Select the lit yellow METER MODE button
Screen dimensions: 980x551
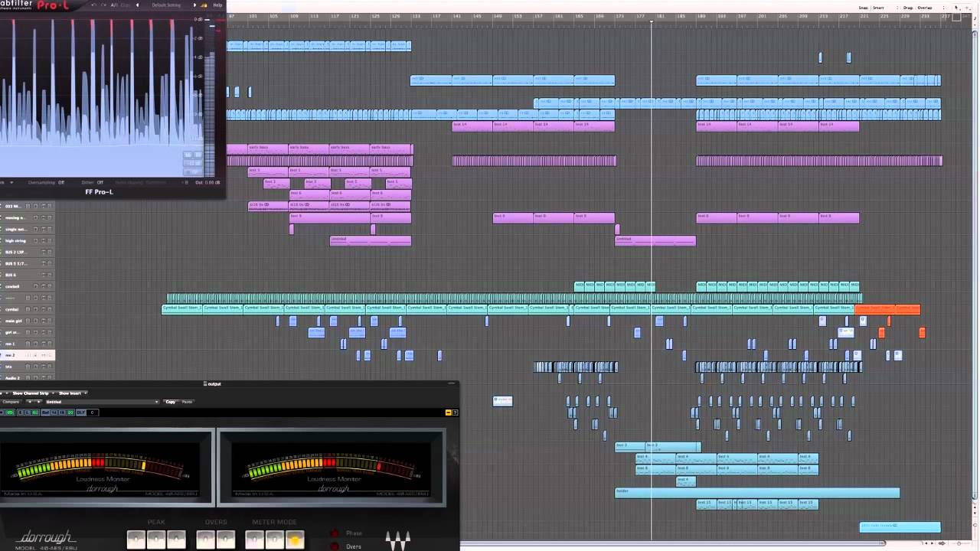(295, 540)
